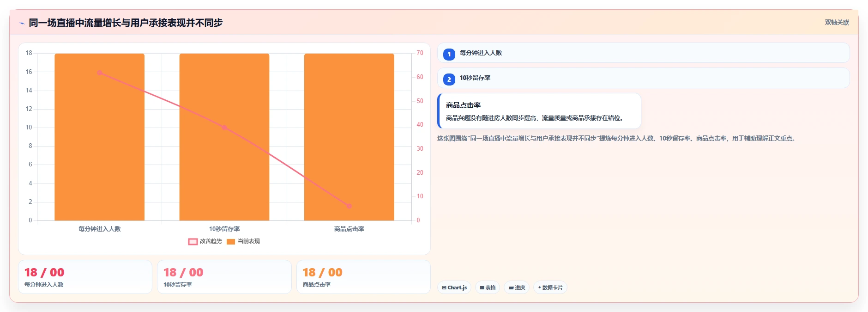Click the 10秒留存率 x-axis label
Viewport: 868px width, 312px height.
tap(224, 229)
